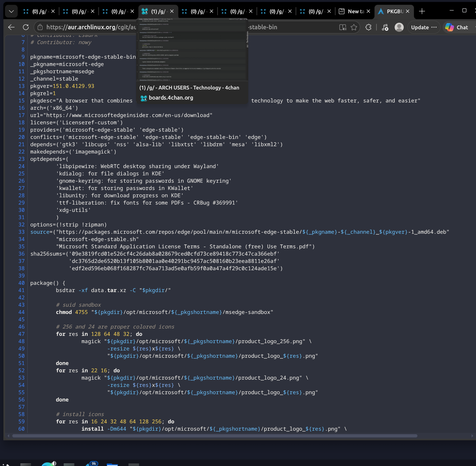This screenshot has width=476, height=466.
Task: Click the Microsoft Standard Application License Terms string
Action: point(184,247)
